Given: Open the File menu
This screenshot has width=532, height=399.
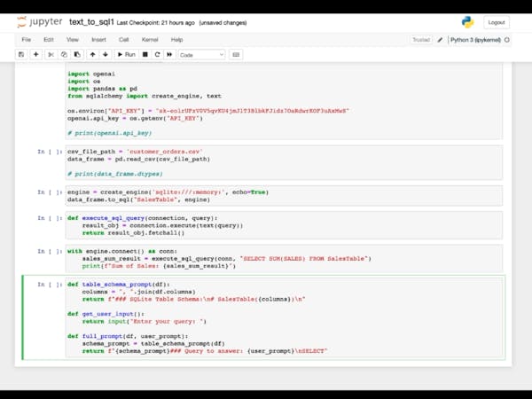Looking at the screenshot, I should point(26,40).
